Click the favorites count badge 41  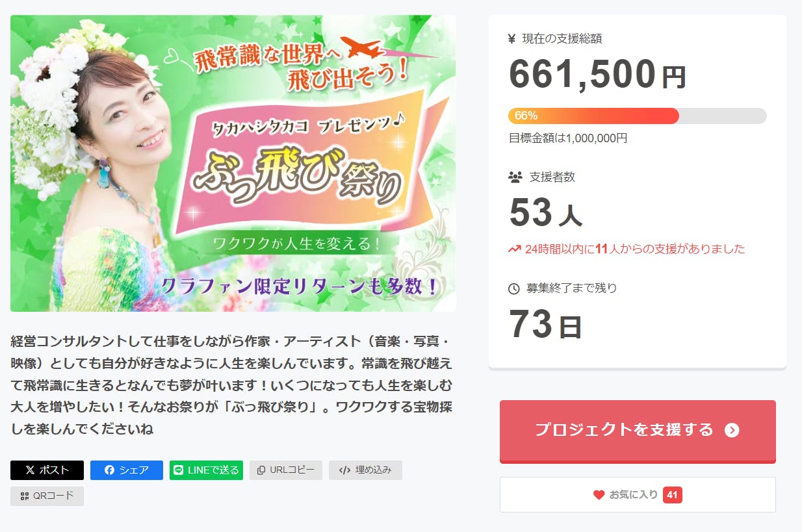672,495
